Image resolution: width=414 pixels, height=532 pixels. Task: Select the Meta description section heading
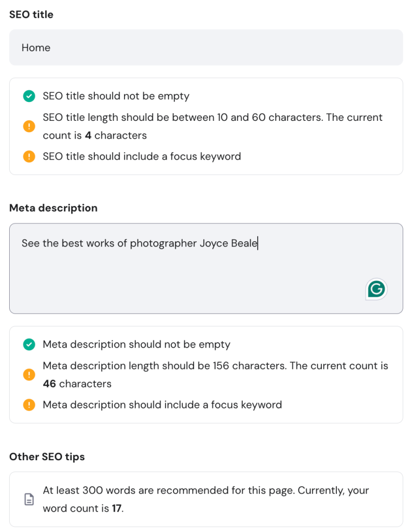click(53, 208)
